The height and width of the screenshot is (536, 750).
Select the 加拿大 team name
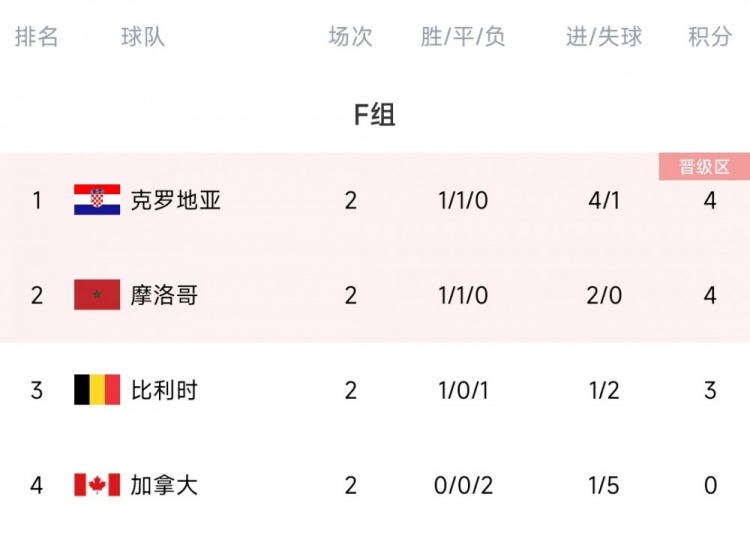(164, 485)
